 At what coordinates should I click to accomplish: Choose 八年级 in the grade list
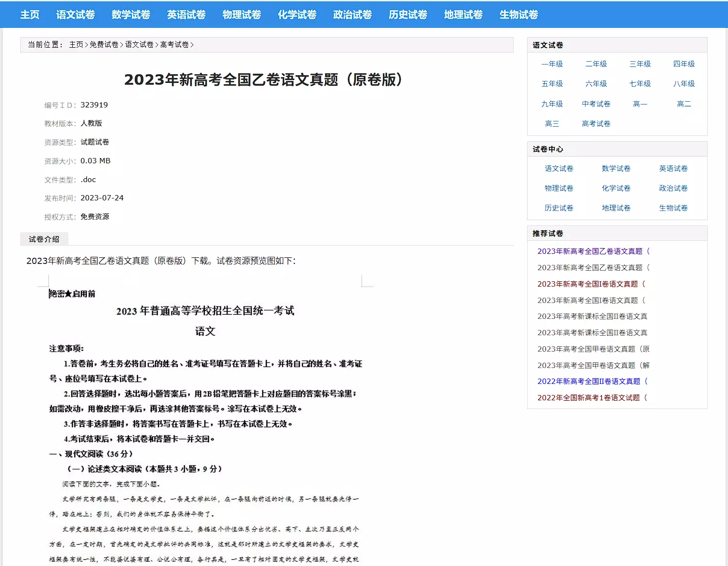(684, 84)
